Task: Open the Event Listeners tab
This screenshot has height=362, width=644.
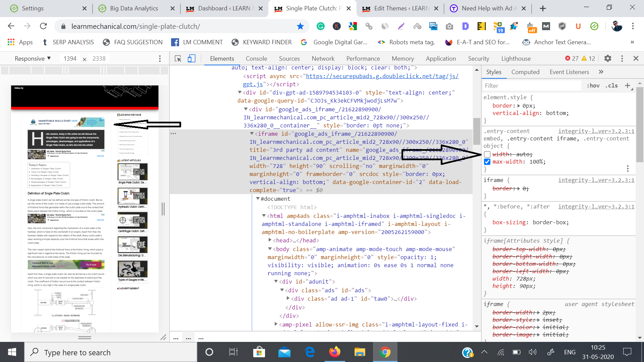Action: click(569, 72)
